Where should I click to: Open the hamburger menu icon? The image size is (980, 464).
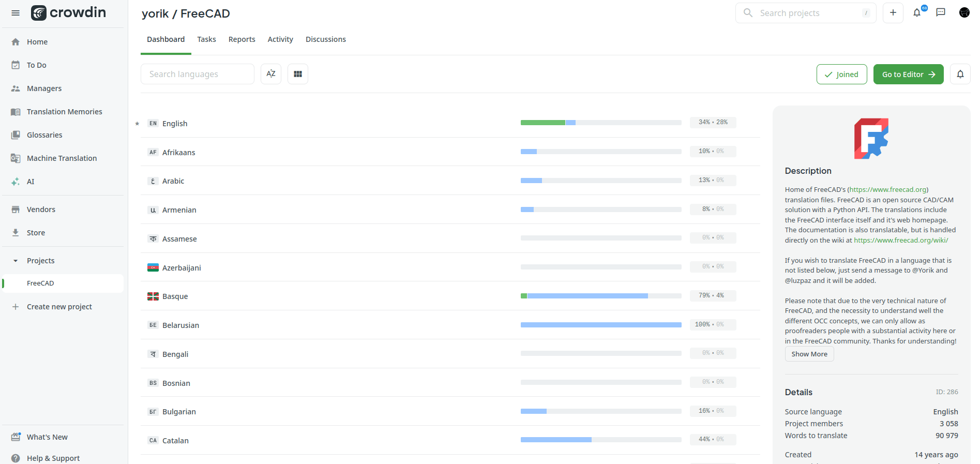point(16,13)
